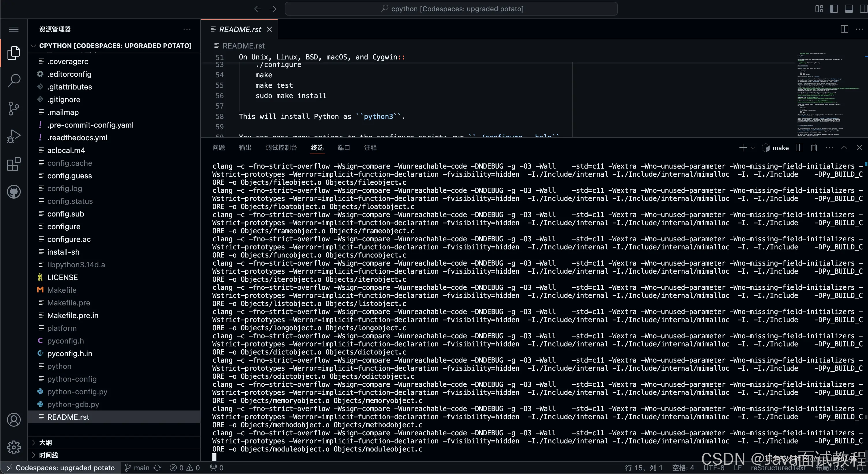Split the editor to the right
The height and width of the screenshot is (474, 868).
point(844,29)
